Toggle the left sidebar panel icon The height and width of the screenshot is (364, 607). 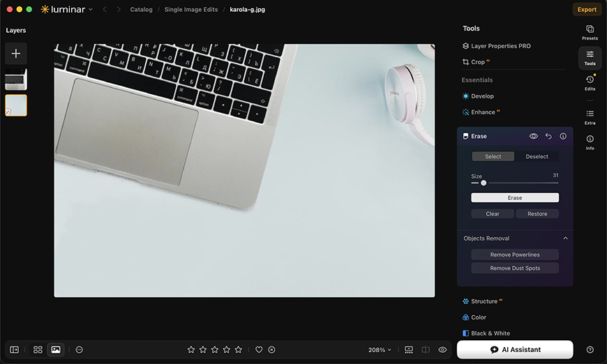[15, 349]
